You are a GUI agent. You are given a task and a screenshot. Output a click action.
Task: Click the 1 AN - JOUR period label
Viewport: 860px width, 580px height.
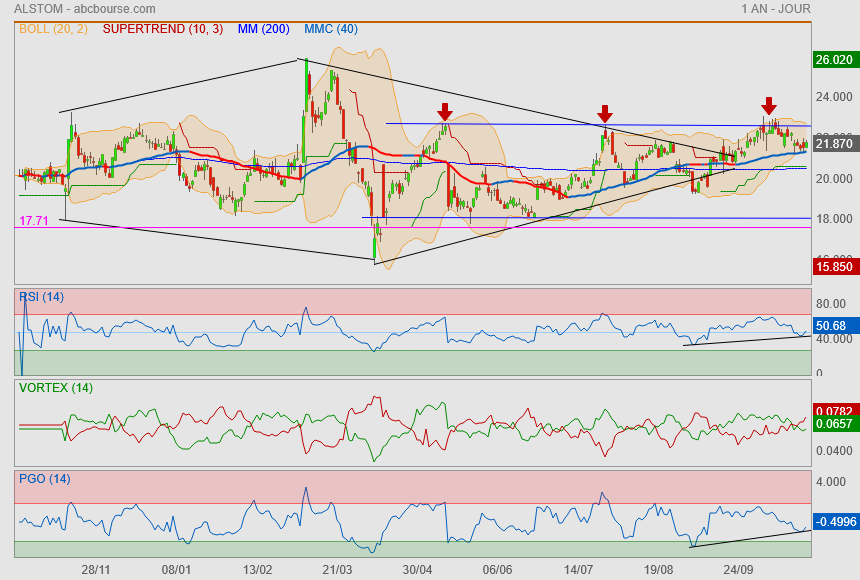click(775, 9)
